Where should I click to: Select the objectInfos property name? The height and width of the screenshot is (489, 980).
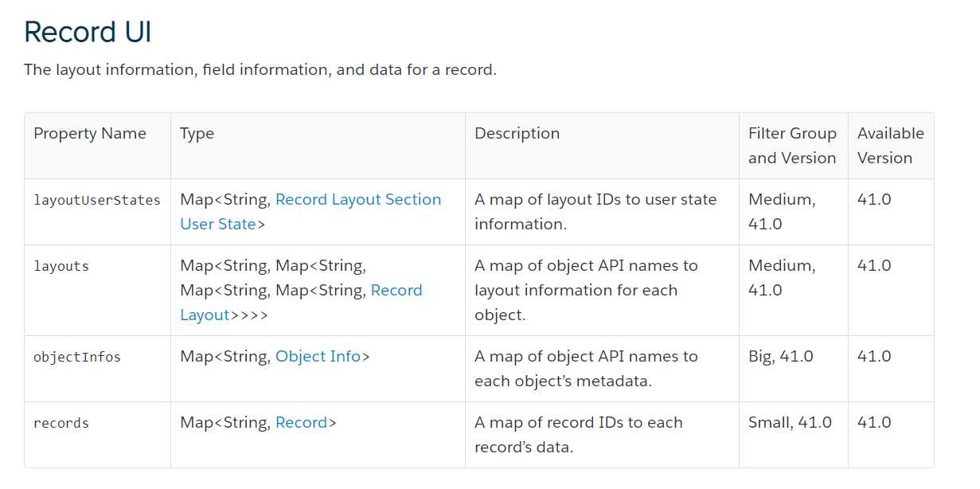77,357
